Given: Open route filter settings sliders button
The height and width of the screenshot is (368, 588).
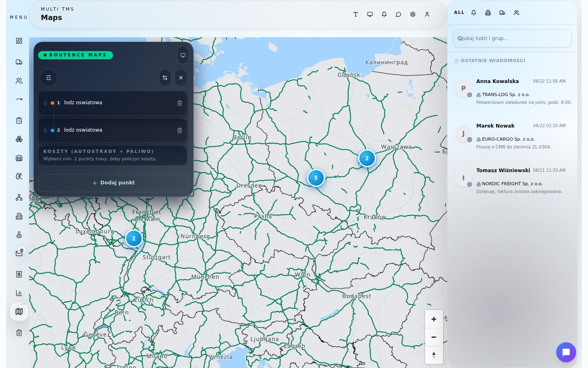Looking at the screenshot, I should (x=49, y=78).
